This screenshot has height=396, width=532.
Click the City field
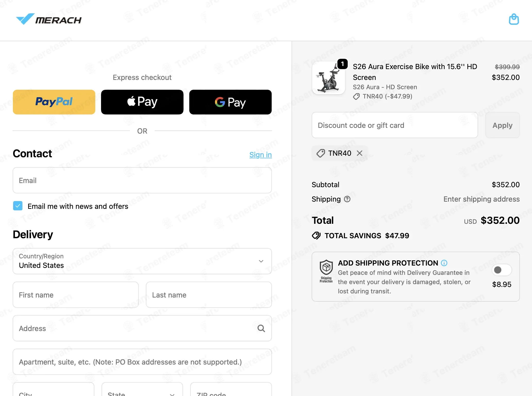(x=54, y=389)
